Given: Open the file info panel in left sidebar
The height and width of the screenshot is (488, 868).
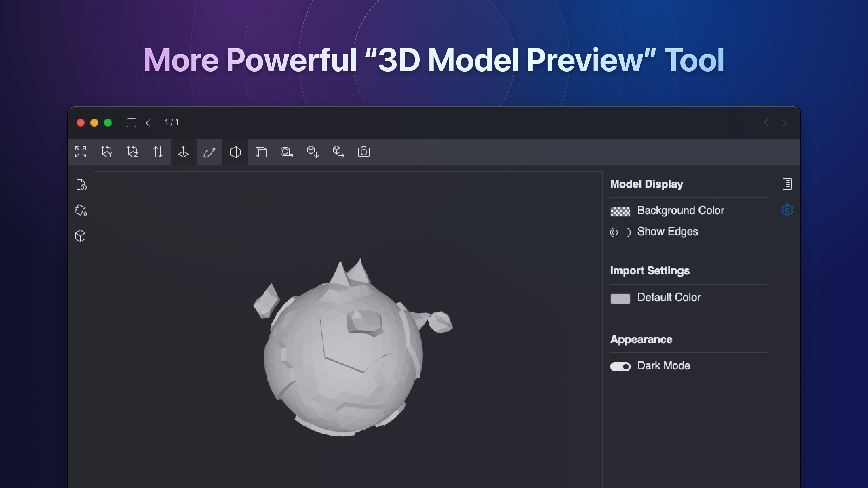Looking at the screenshot, I should 81,185.
